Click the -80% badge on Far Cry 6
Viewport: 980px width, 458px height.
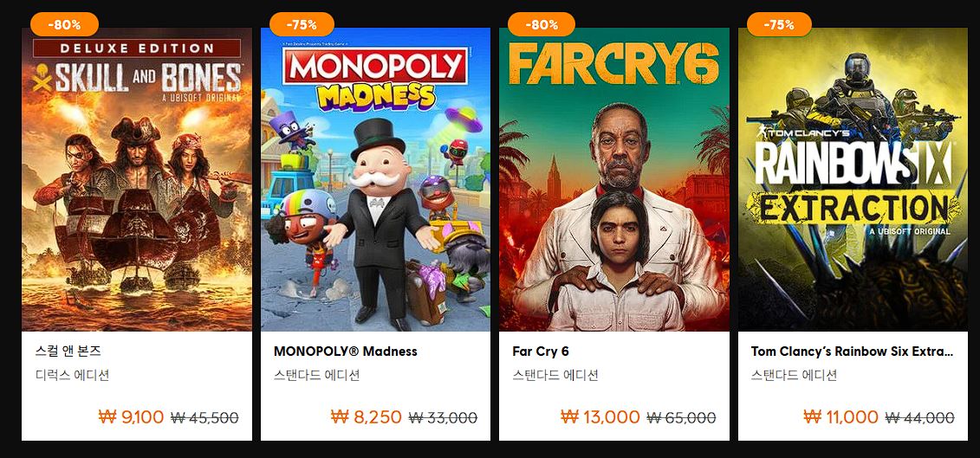click(542, 24)
